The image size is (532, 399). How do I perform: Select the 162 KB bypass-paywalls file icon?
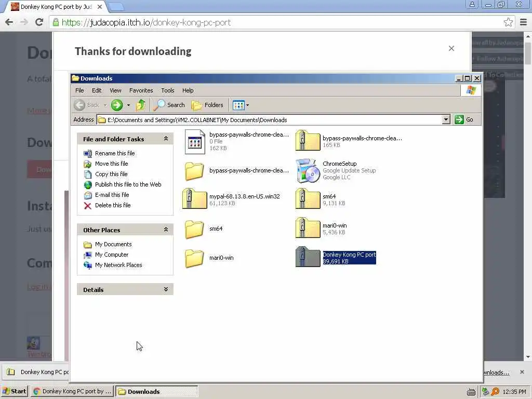195,142
